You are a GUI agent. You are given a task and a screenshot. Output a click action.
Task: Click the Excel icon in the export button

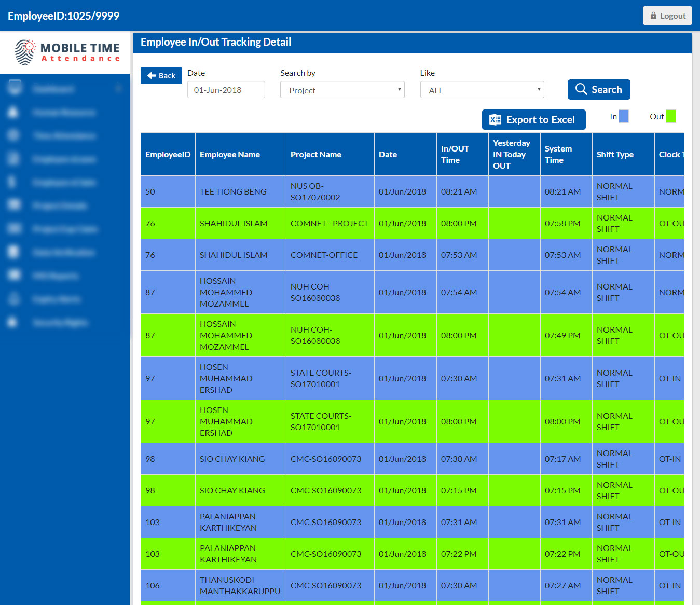(496, 120)
